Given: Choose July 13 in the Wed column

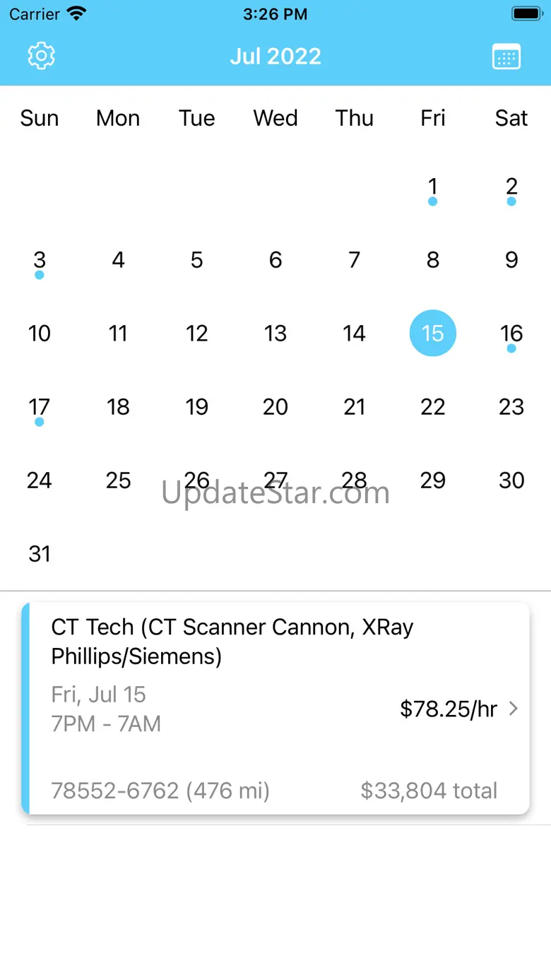Looking at the screenshot, I should click(x=275, y=333).
